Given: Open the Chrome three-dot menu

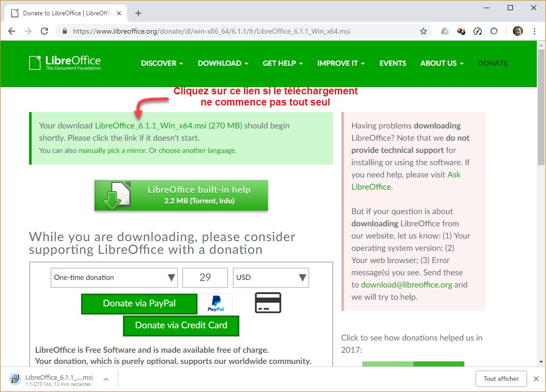Looking at the screenshot, I should tap(534, 31).
